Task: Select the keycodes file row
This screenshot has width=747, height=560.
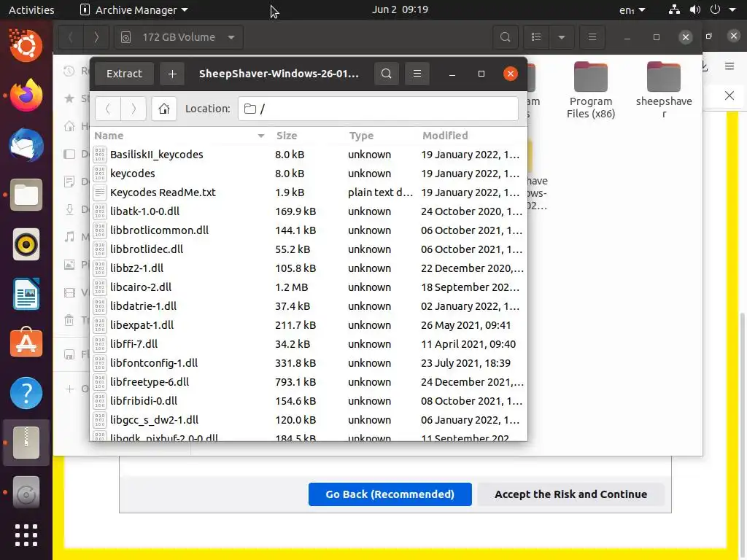Action: (309, 174)
